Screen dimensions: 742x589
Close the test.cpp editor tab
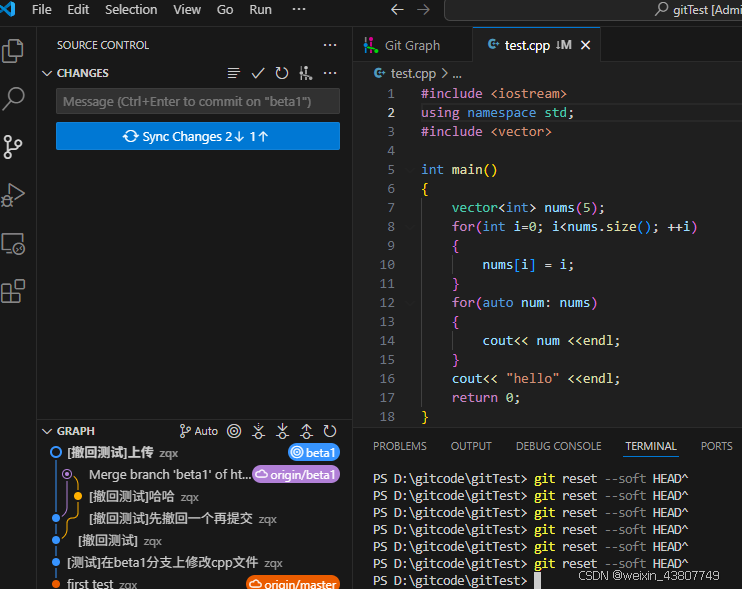click(585, 45)
